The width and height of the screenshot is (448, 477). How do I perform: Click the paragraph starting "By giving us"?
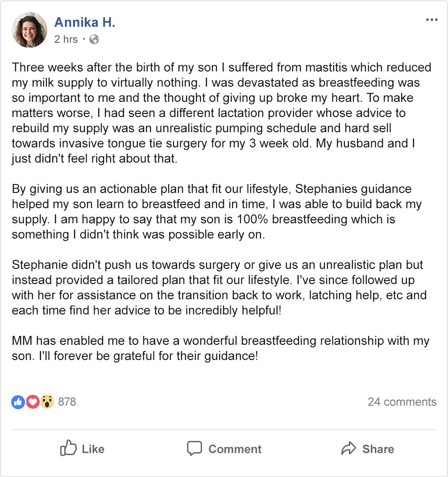pos(217,212)
